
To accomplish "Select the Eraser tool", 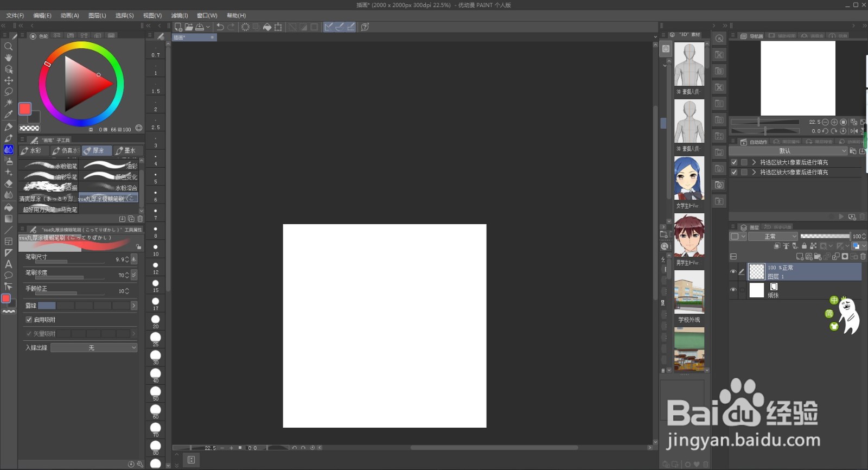I will pos(8,183).
